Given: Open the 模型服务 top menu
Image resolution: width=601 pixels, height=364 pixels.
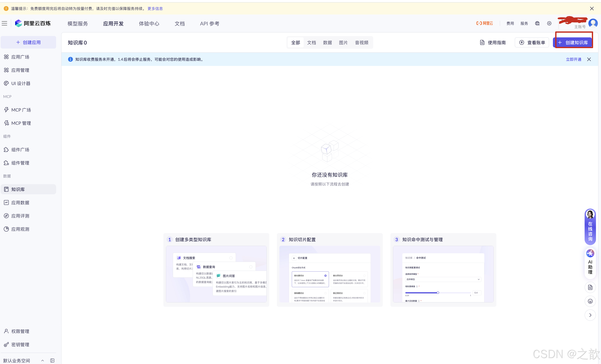Looking at the screenshot, I should 78,24.
